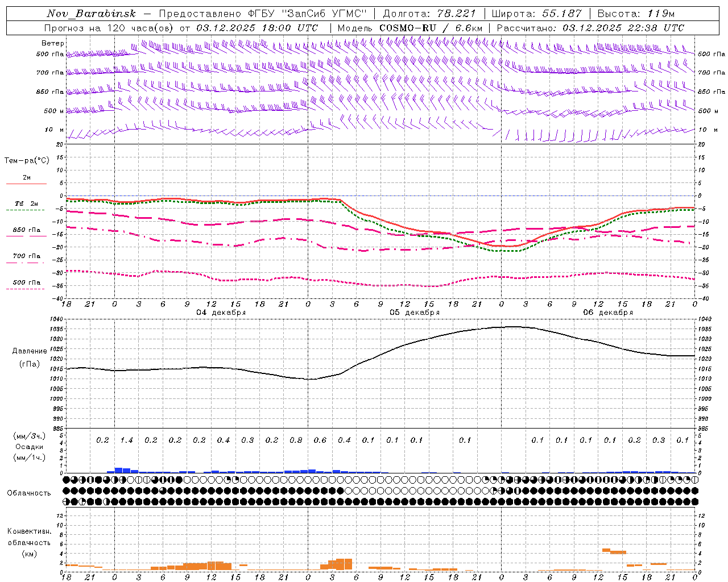
Task: Click the Облачность cloud cover label
Action: tap(29, 493)
